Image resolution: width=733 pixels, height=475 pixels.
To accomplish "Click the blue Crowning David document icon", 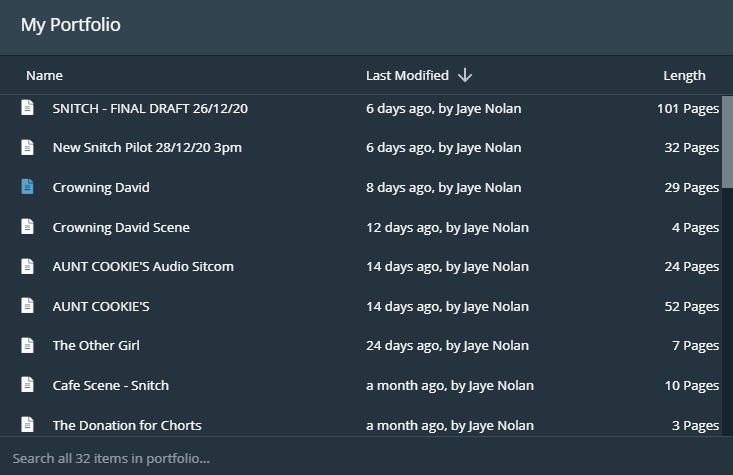I will [x=28, y=187].
